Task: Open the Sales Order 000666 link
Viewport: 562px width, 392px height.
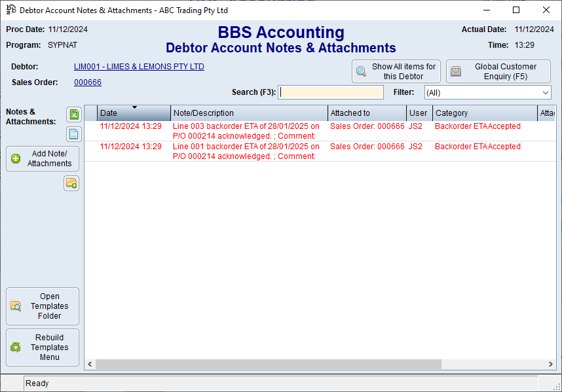Action: (88, 82)
